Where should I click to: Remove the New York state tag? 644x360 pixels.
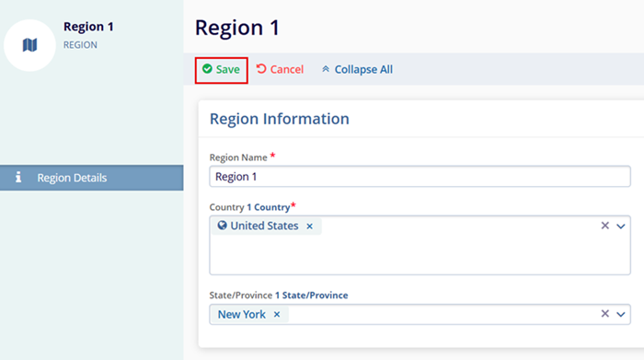[277, 314]
